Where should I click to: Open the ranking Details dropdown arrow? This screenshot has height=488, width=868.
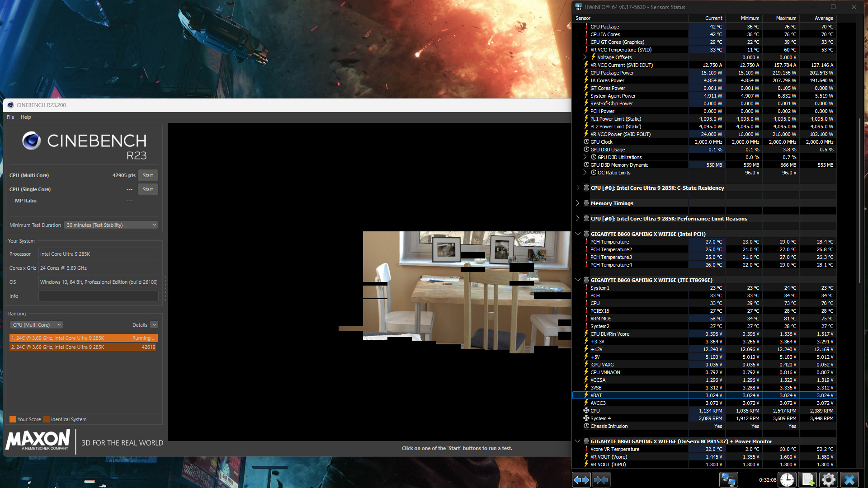click(x=154, y=325)
